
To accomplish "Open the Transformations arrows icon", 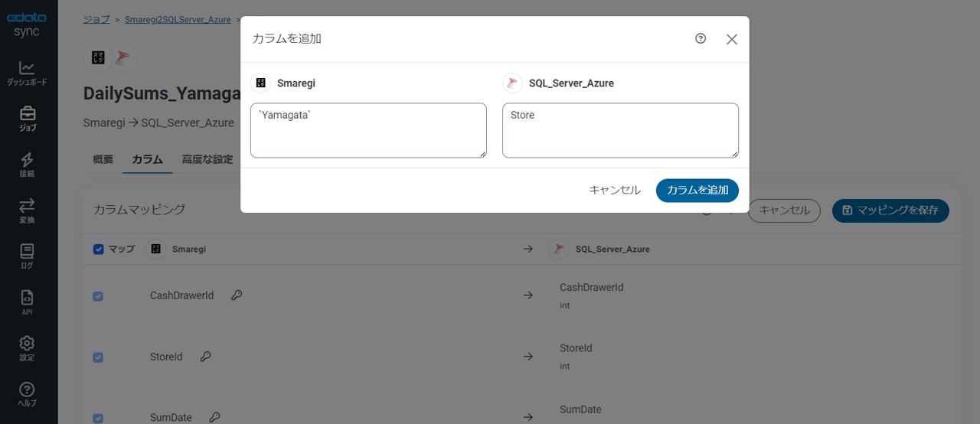I will [28, 211].
